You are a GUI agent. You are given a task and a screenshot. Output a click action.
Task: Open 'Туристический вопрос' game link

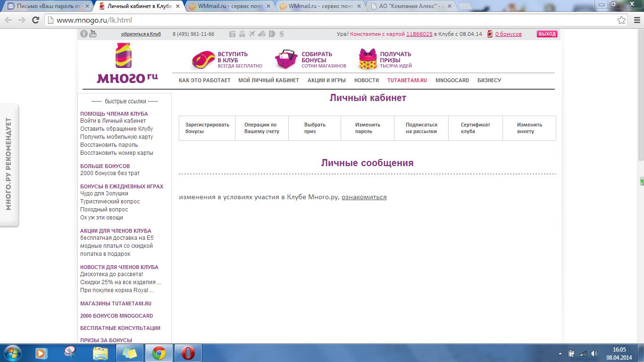(110, 202)
